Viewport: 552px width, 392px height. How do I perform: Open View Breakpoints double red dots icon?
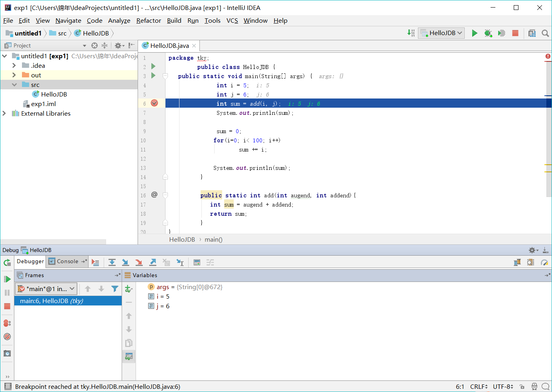coord(7,323)
